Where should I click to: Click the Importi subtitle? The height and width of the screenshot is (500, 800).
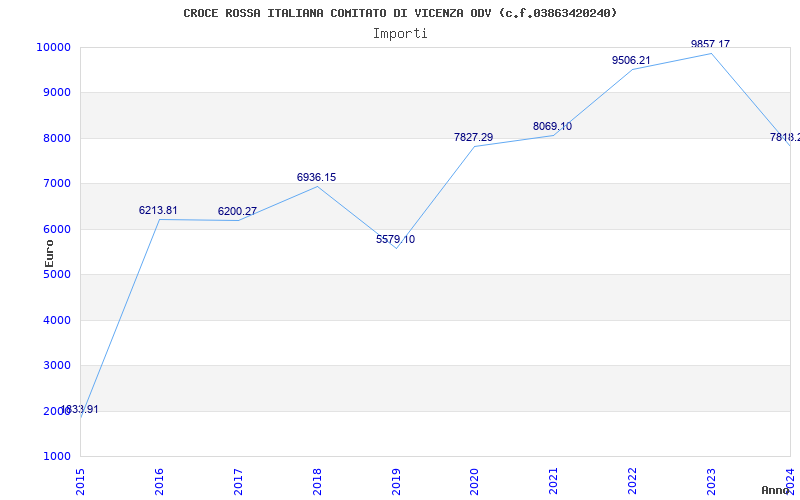click(x=400, y=34)
